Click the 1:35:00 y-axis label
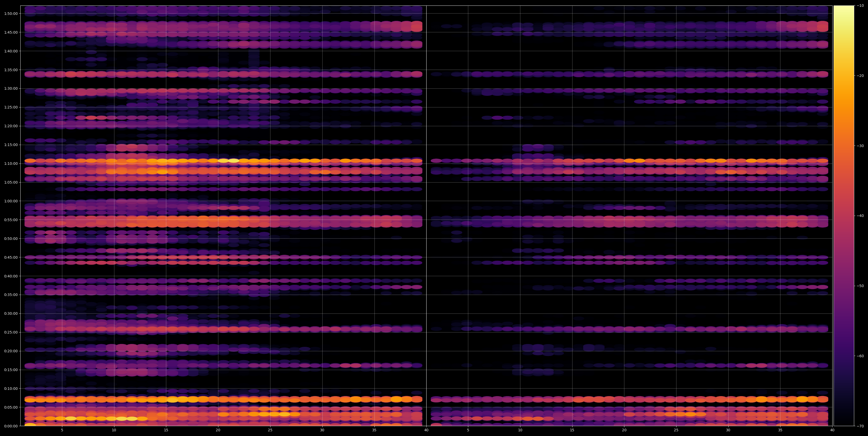This screenshot has width=868, height=436. pyautogui.click(x=11, y=70)
